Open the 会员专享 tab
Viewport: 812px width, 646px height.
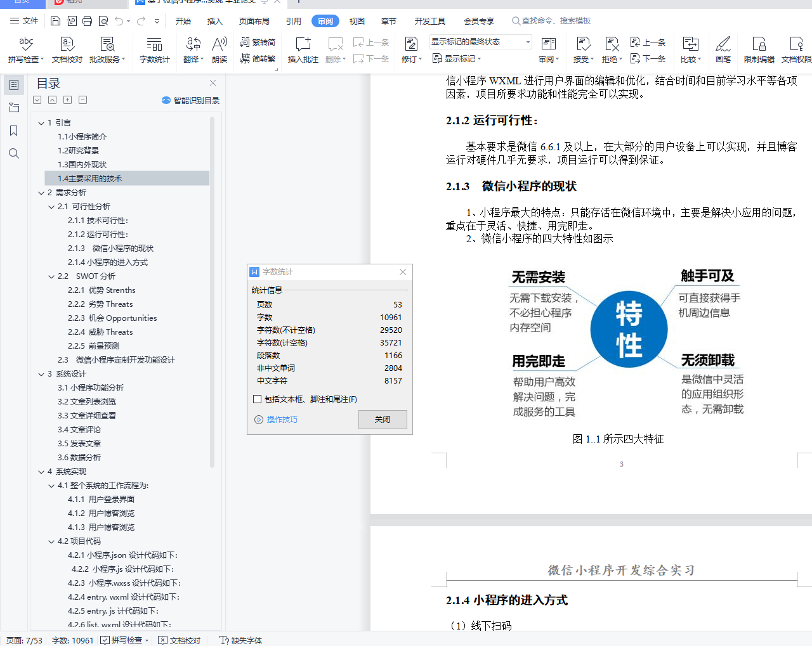pyautogui.click(x=479, y=21)
